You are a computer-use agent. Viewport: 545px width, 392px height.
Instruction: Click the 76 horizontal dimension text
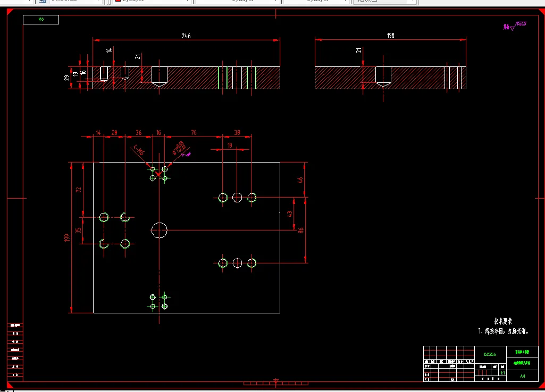[x=194, y=133]
